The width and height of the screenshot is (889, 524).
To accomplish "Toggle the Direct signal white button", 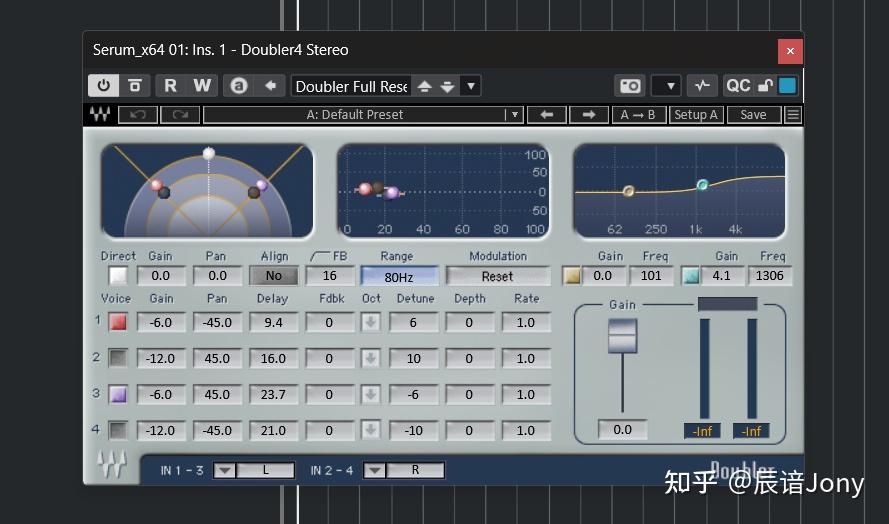I will tap(118, 276).
